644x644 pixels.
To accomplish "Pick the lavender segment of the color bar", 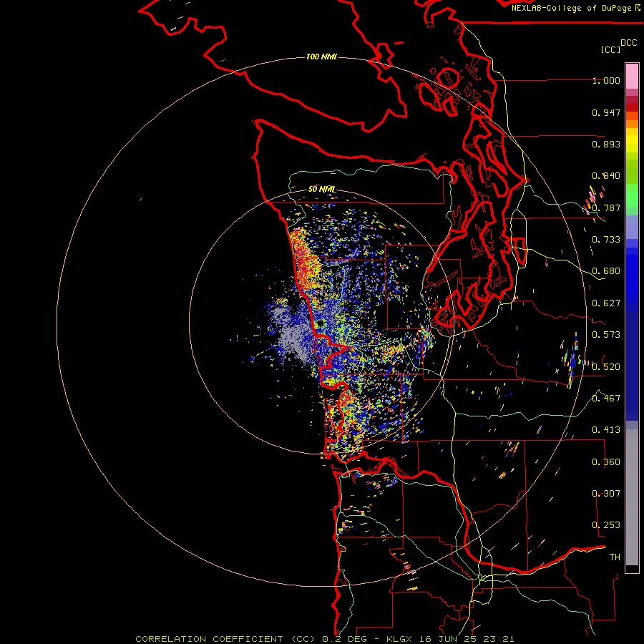I will [x=632, y=227].
